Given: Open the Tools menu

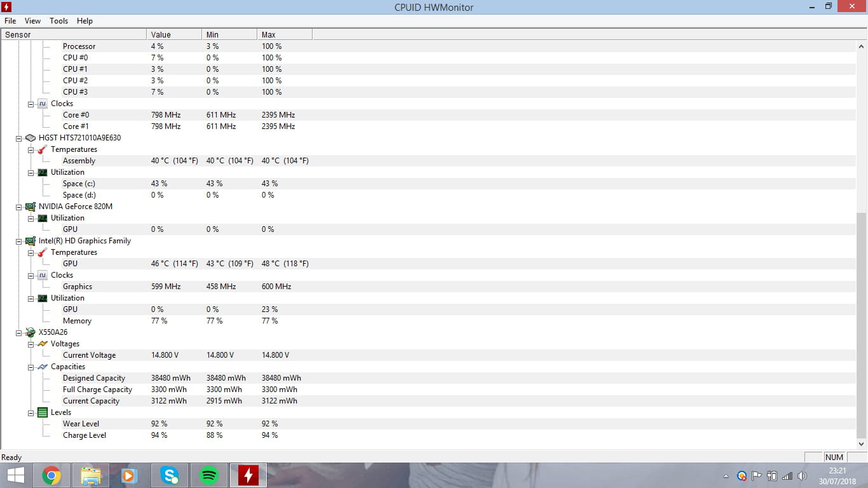Looking at the screenshot, I should pos(59,21).
